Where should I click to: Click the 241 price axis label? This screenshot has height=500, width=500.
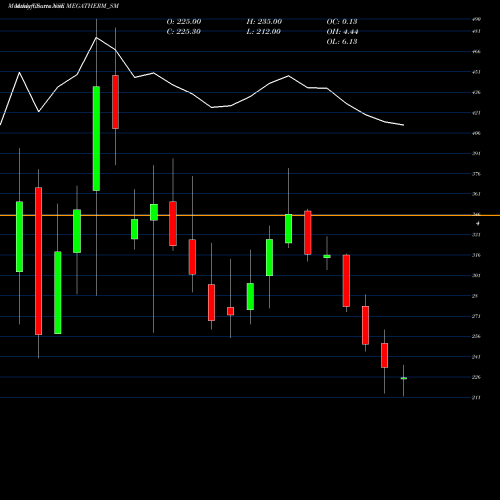[x=476, y=357]
